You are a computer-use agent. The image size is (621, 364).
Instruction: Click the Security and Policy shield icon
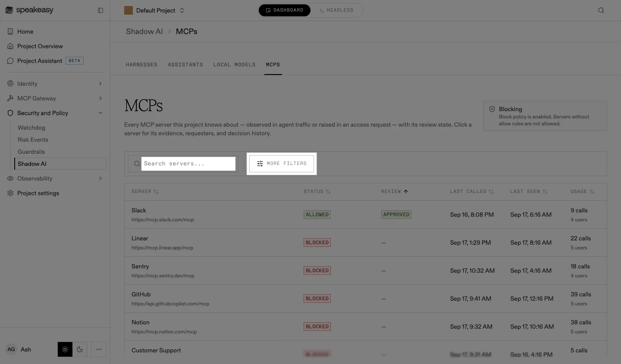point(10,113)
